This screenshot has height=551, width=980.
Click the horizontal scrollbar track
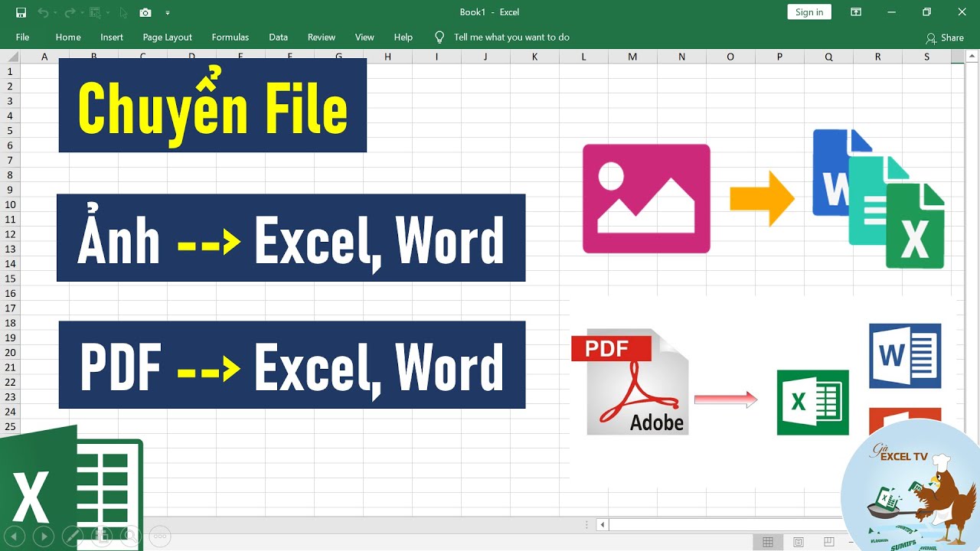tap(726, 524)
